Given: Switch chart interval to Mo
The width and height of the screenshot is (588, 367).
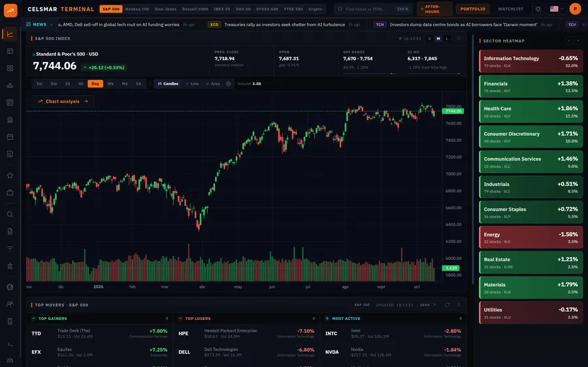Looking at the screenshot, I should (x=125, y=84).
